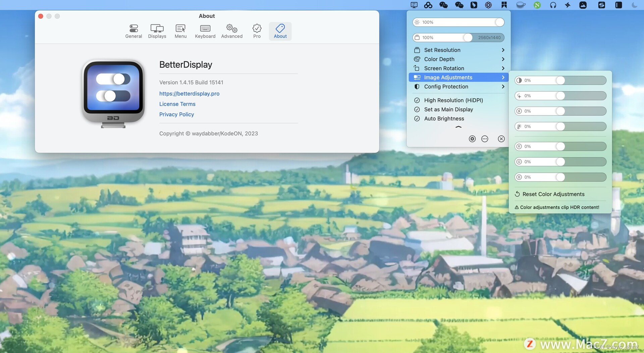The height and width of the screenshot is (353, 644).
Task: Expand the Image Adjustments submenu
Action: point(459,78)
